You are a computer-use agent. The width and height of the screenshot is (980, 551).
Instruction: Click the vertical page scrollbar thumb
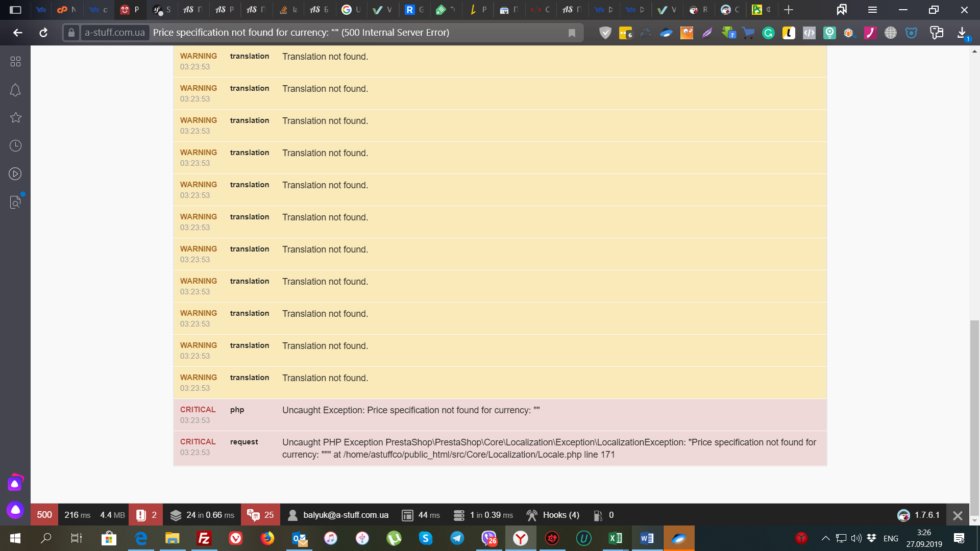[974, 418]
